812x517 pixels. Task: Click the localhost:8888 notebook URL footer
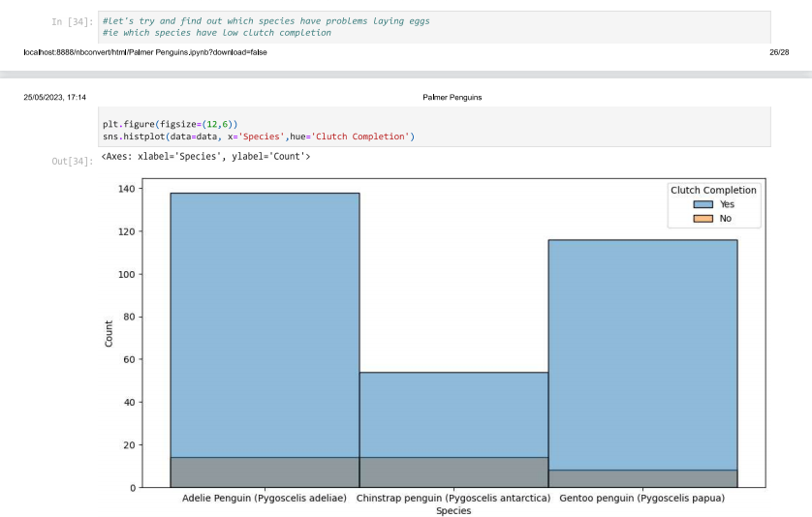pyautogui.click(x=145, y=52)
